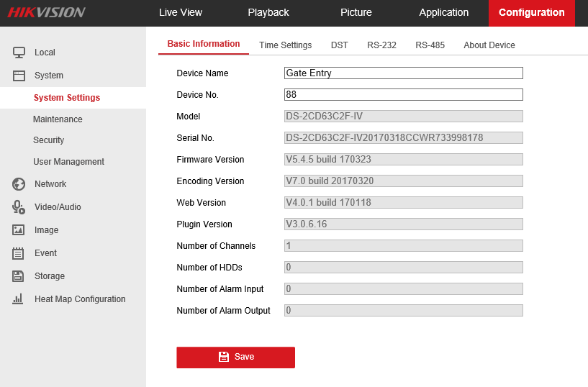Image resolution: width=588 pixels, height=387 pixels.
Task: Click the Local monitor icon in sidebar
Action: point(19,53)
